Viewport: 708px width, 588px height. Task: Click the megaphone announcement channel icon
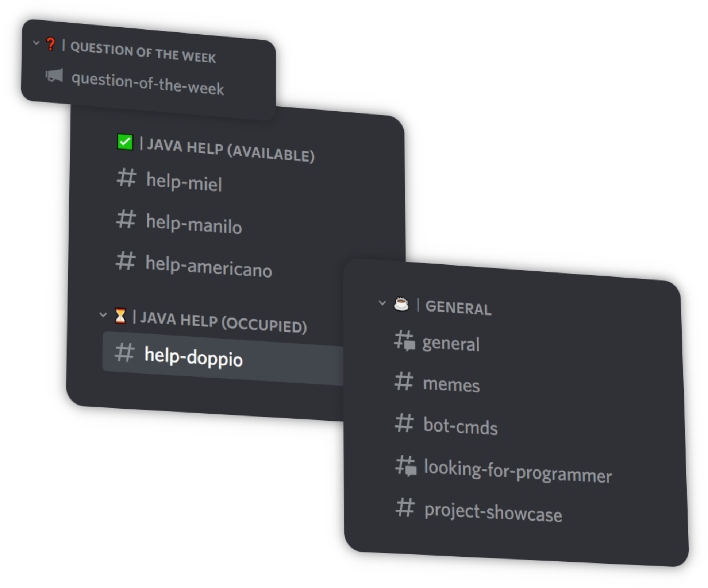(x=54, y=76)
